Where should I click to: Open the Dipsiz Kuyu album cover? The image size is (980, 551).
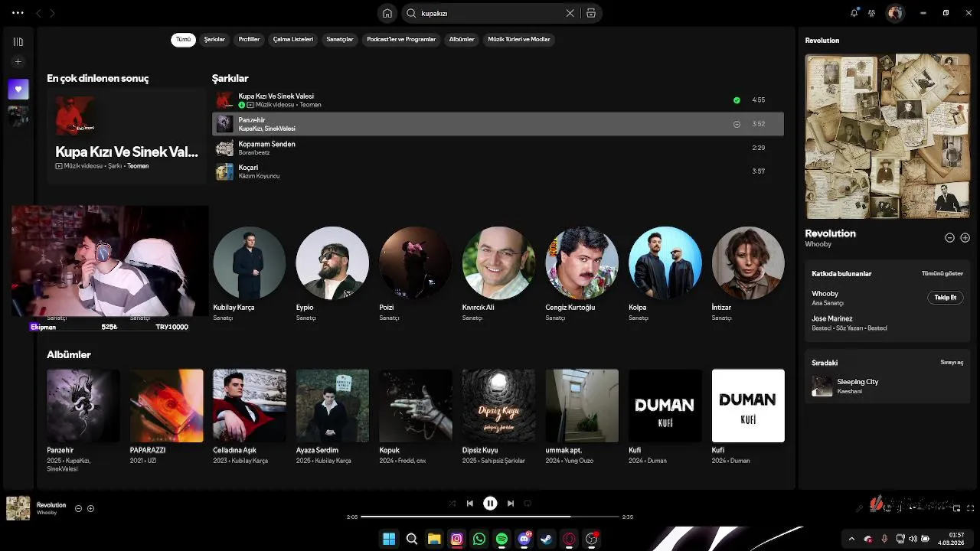tap(498, 406)
